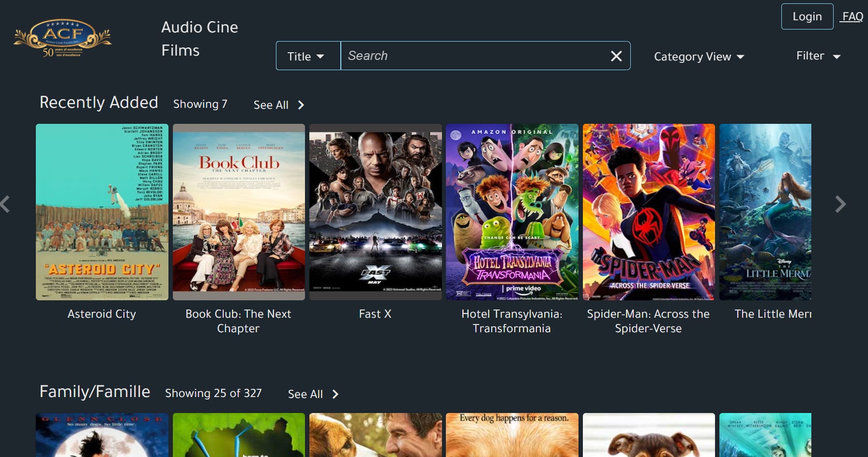The height and width of the screenshot is (457, 868).
Task: Open the Glenn Close dog movie thumbnail
Action: click(x=102, y=435)
